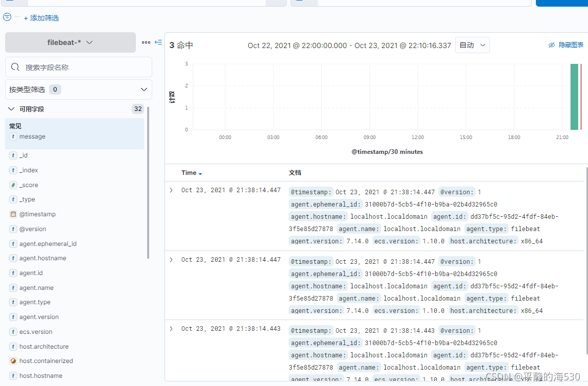Image resolution: width=588 pixels, height=386 pixels.
Task: Select the ecs.version field name
Action: pyautogui.click(x=36, y=332)
